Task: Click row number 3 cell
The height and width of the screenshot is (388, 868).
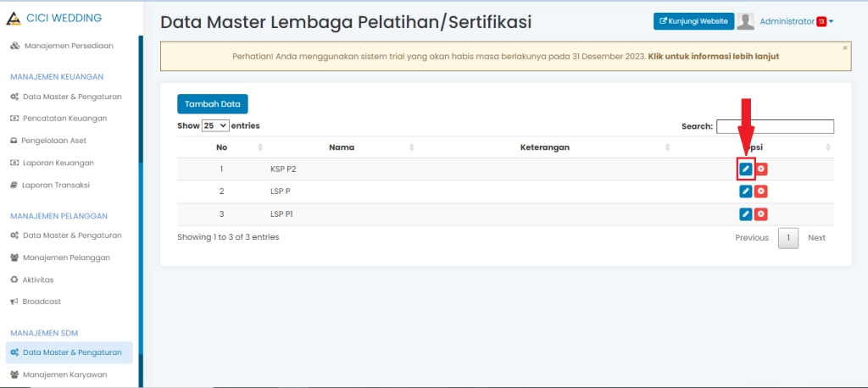Action: [221, 214]
